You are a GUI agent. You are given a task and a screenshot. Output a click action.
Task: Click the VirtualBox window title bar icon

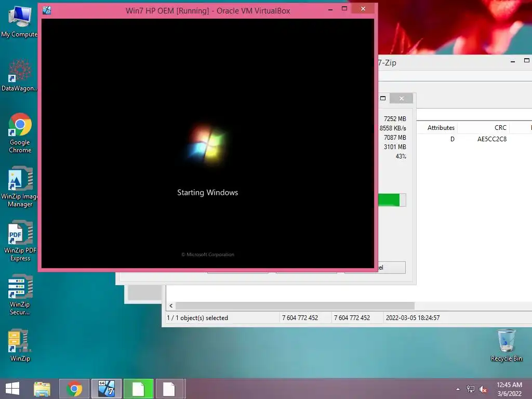click(47, 10)
